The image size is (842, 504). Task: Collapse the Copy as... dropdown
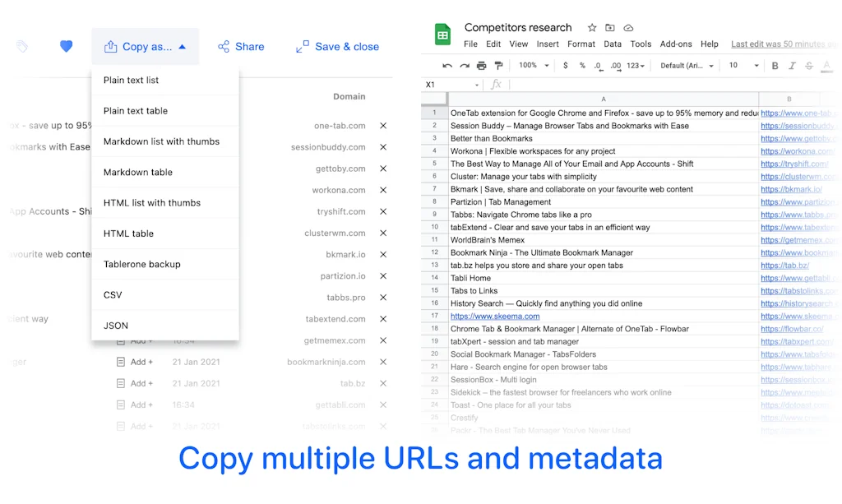pyautogui.click(x=146, y=47)
